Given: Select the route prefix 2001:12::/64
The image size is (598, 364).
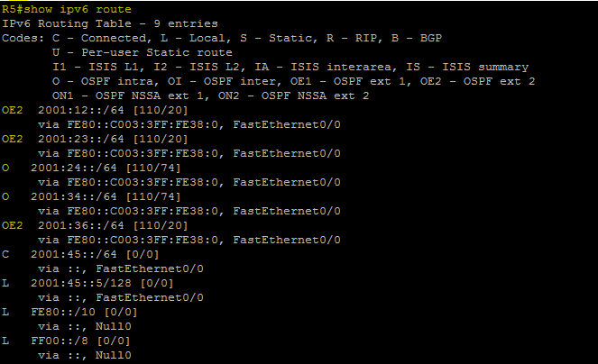Looking at the screenshot, I should point(81,110).
